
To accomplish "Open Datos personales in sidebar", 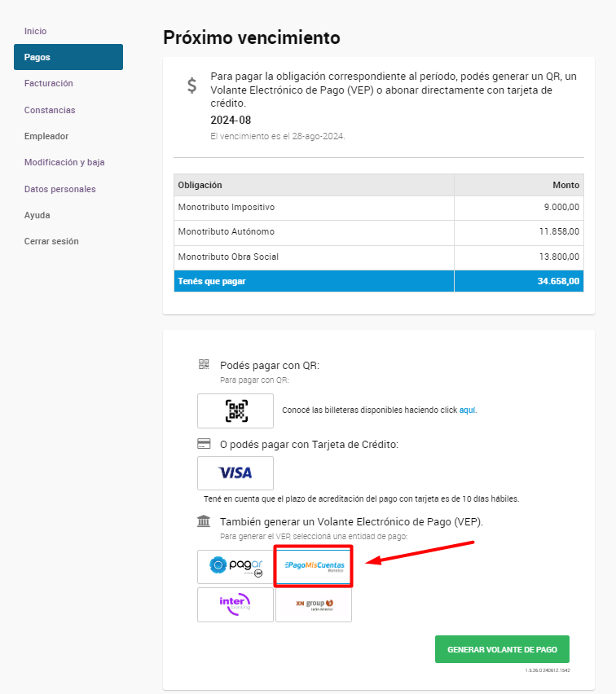I will point(59,189).
